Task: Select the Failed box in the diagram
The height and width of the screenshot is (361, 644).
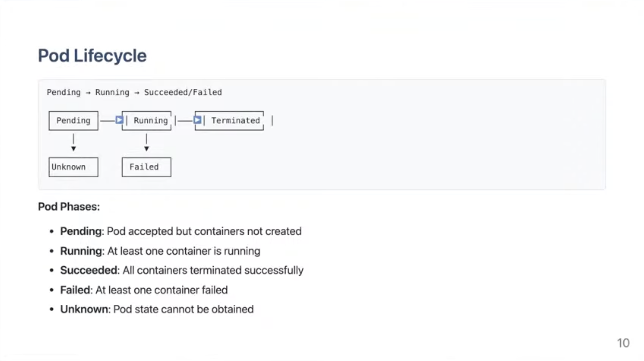Action: coord(146,167)
